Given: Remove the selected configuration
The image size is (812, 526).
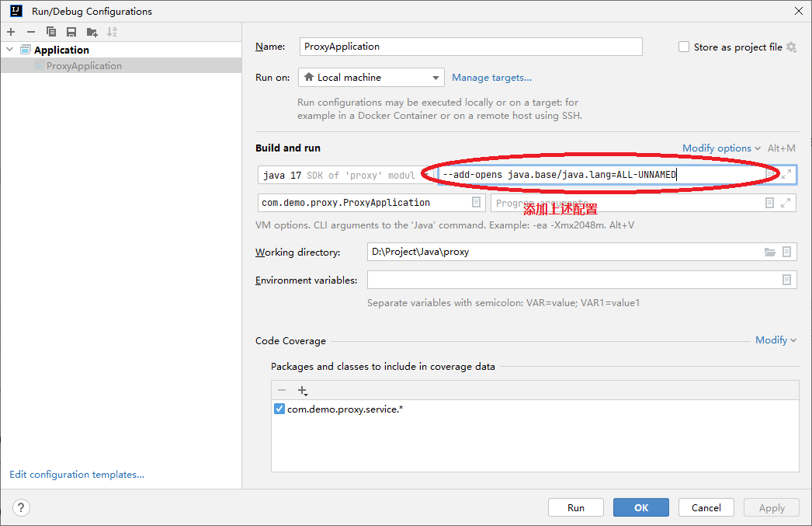Looking at the screenshot, I should pyautogui.click(x=31, y=32).
